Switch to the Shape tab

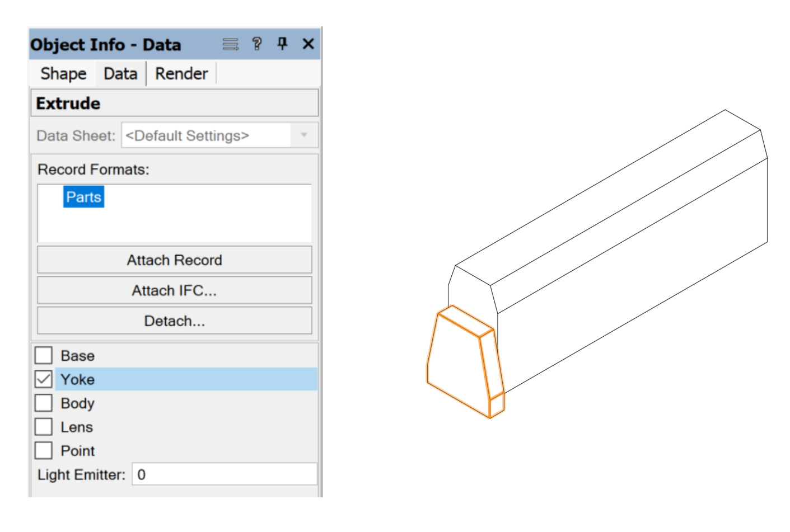pyautogui.click(x=63, y=74)
